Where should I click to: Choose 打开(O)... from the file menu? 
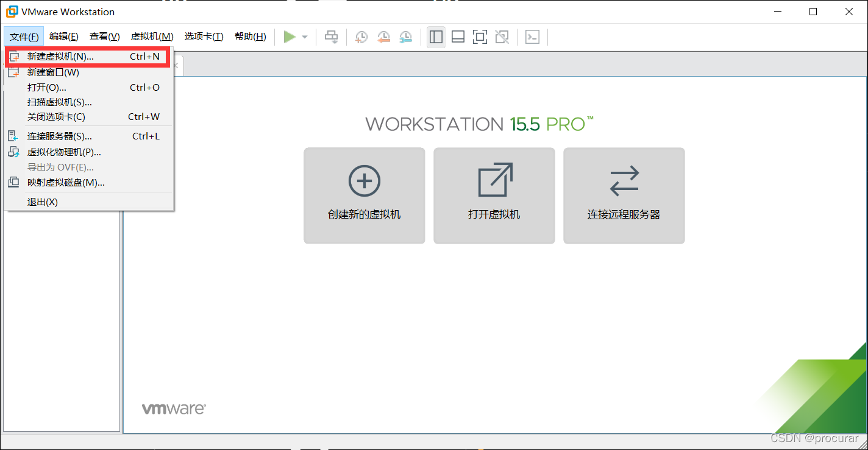pyautogui.click(x=89, y=88)
